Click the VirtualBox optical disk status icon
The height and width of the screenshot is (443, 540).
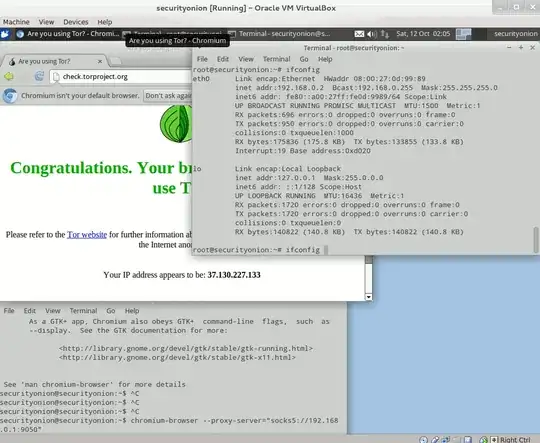(423, 440)
